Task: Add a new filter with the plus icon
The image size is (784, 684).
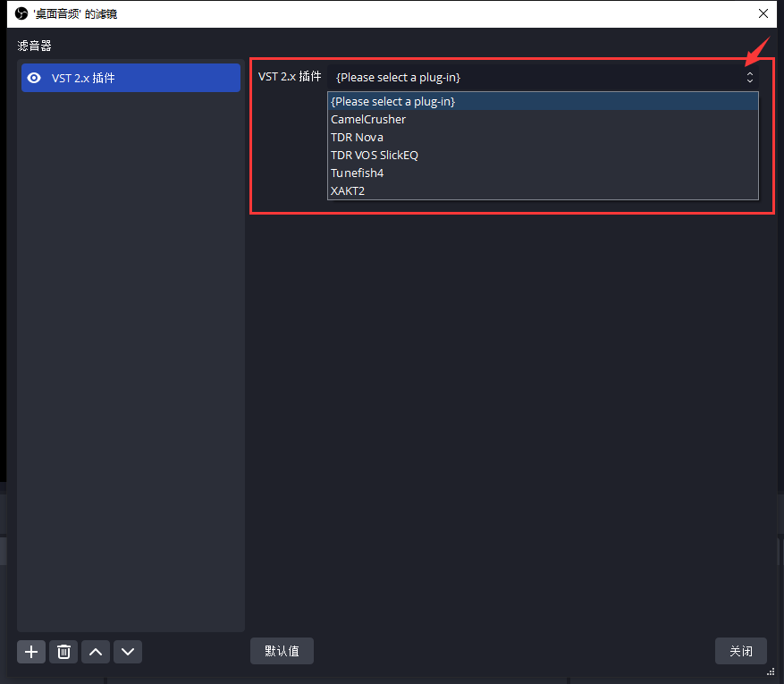Action: [31, 652]
